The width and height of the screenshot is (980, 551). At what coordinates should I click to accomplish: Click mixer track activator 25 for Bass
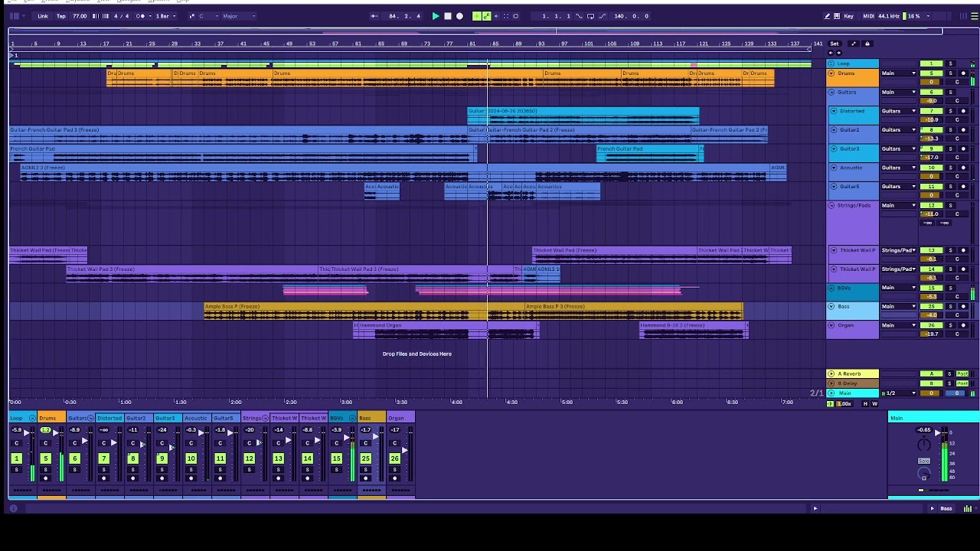coord(365,458)
